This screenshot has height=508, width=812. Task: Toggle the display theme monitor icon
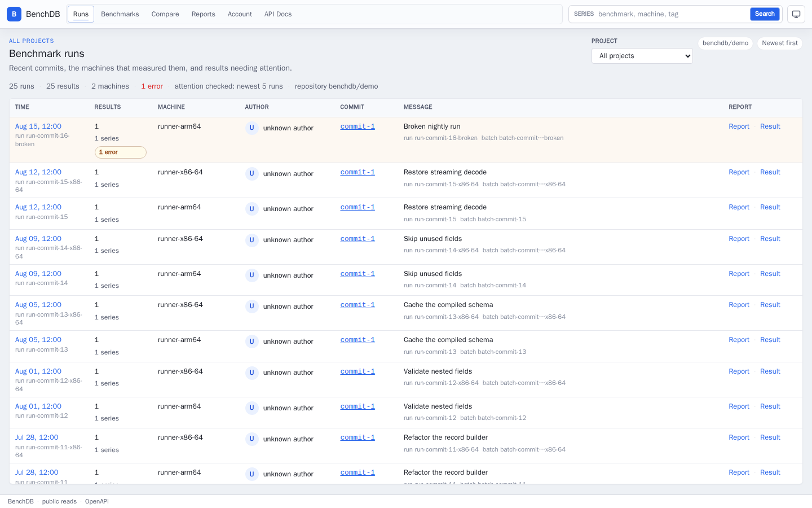click(x=796, y=14)
